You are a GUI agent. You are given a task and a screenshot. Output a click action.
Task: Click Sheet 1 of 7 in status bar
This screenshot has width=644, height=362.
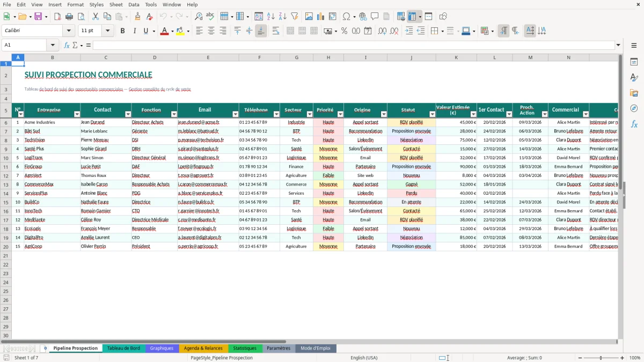(26, 358)
